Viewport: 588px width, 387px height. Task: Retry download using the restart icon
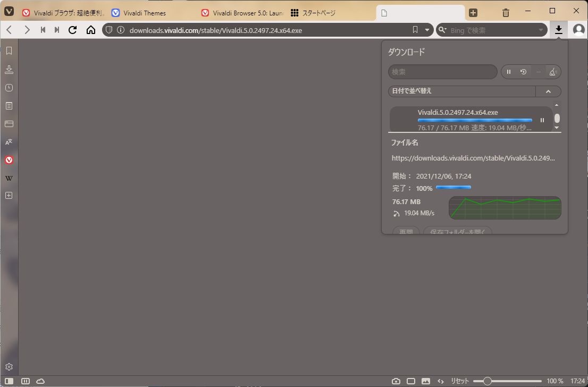point(524,72)
